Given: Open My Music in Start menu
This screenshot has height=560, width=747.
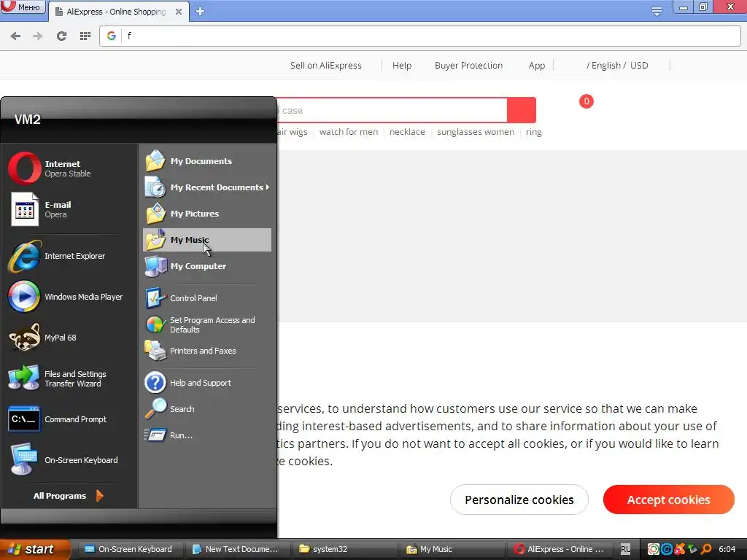Looking at the screenshot, I should pyautogui.click(x=206, y=239).
